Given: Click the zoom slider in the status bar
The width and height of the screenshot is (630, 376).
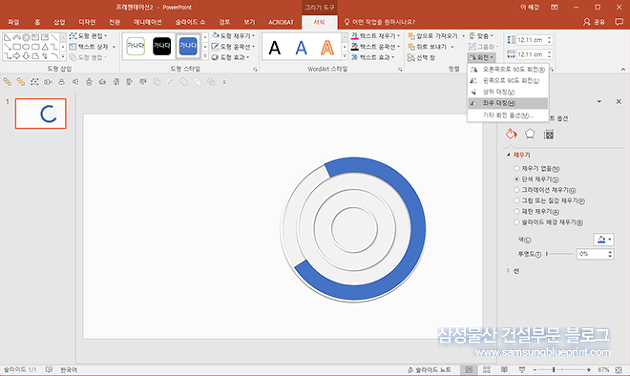Looking at the screenshot, I should [x=562, y=370].
